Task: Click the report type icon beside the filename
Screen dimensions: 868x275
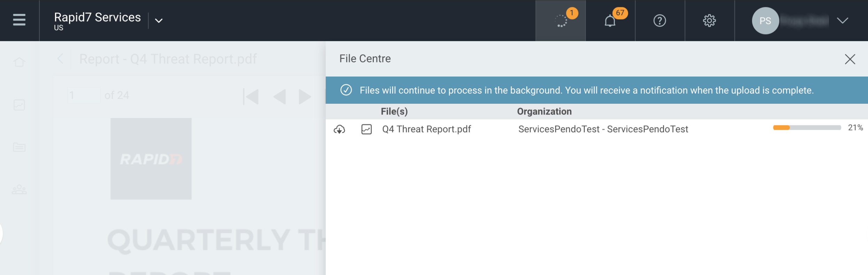Action: click(x=366, y=129)
